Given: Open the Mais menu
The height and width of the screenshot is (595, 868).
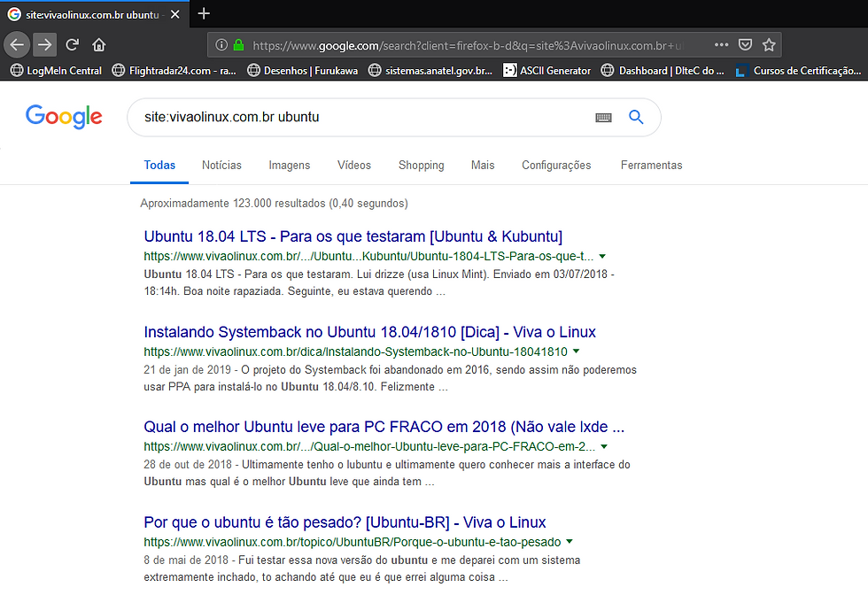Looking at the screenshot, I should pos(482,165).
